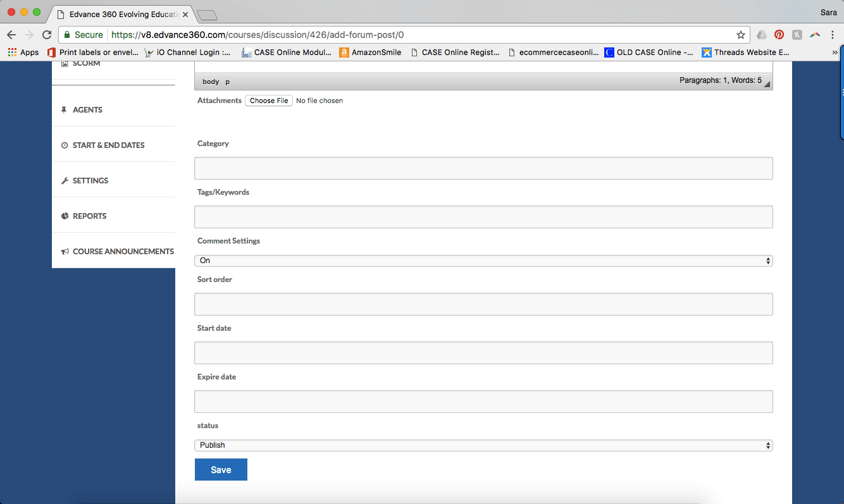844x504 pixels.
Task: Open the Apps grid shortcut
Action: click(x=23, y=52)
